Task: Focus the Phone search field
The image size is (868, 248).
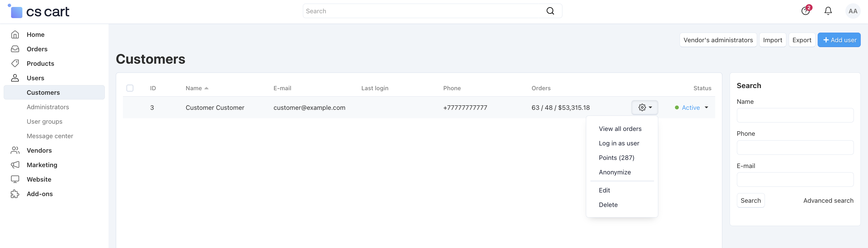Action: (795, 148)
